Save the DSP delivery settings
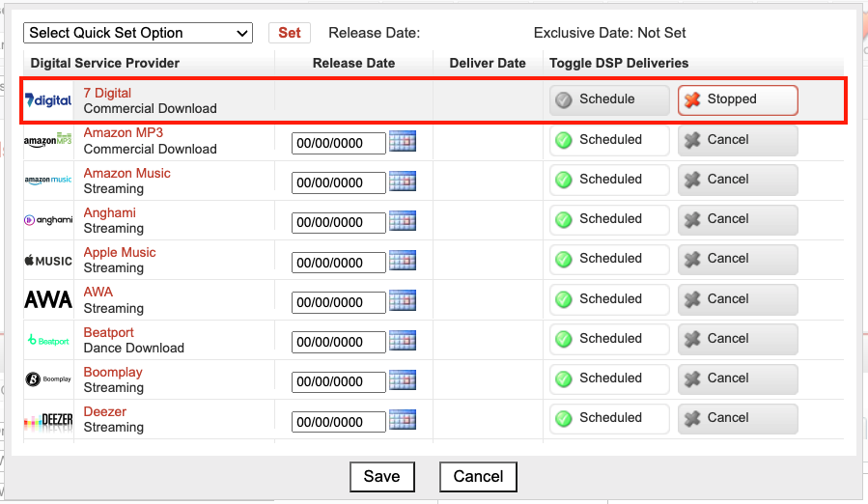Screen dimensions: 868x504 pos(382,476)
